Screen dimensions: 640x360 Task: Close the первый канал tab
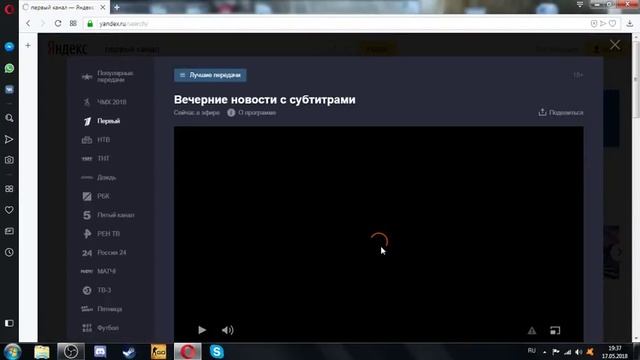point(103,7)
